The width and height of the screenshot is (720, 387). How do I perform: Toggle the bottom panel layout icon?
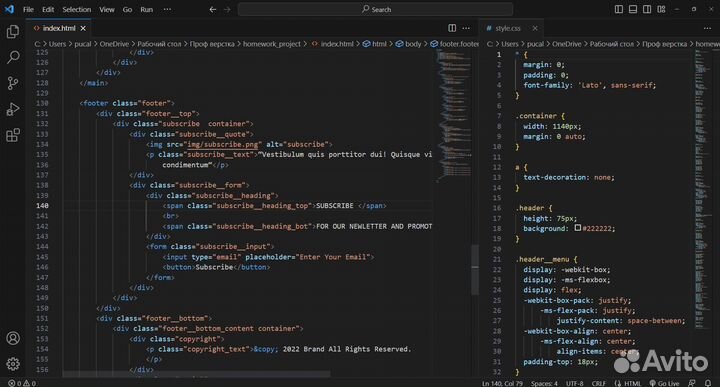click(633, 9)
